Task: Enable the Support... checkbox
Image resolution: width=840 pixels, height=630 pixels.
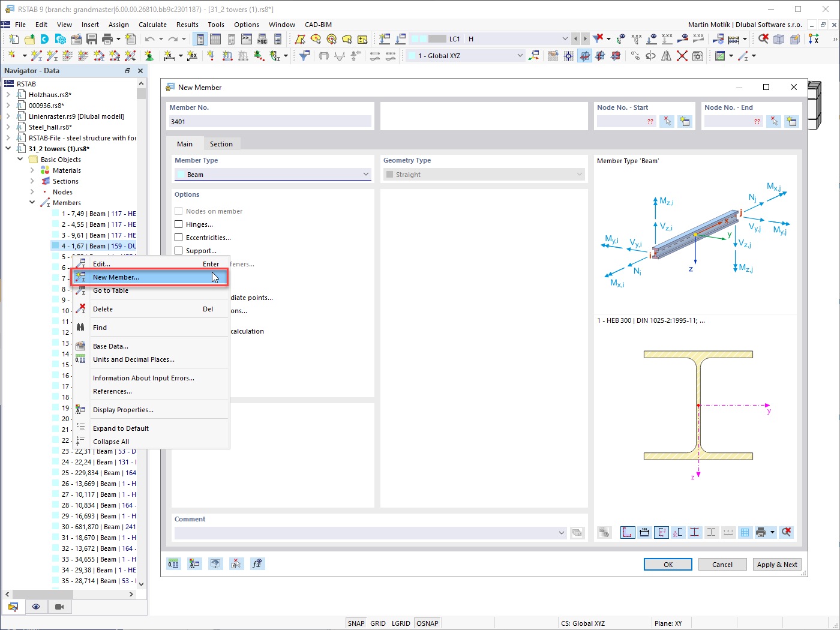Action: coord(178,251)
